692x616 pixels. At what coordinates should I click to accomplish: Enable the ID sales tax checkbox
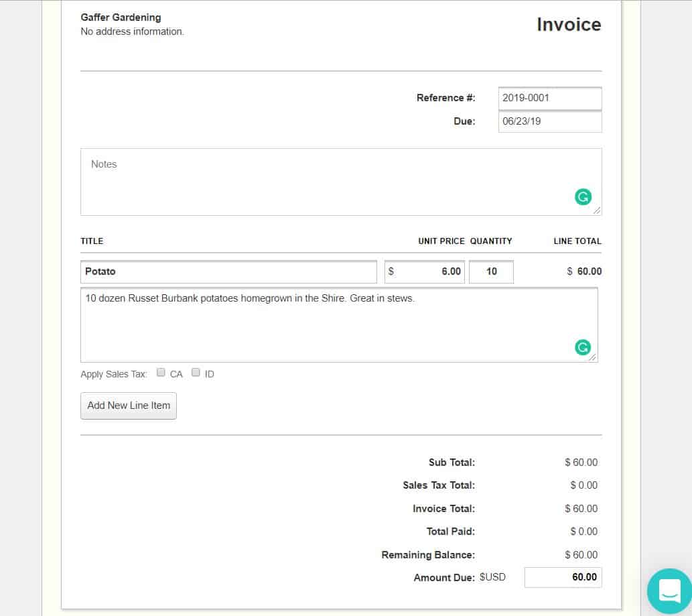pos(196,373)
